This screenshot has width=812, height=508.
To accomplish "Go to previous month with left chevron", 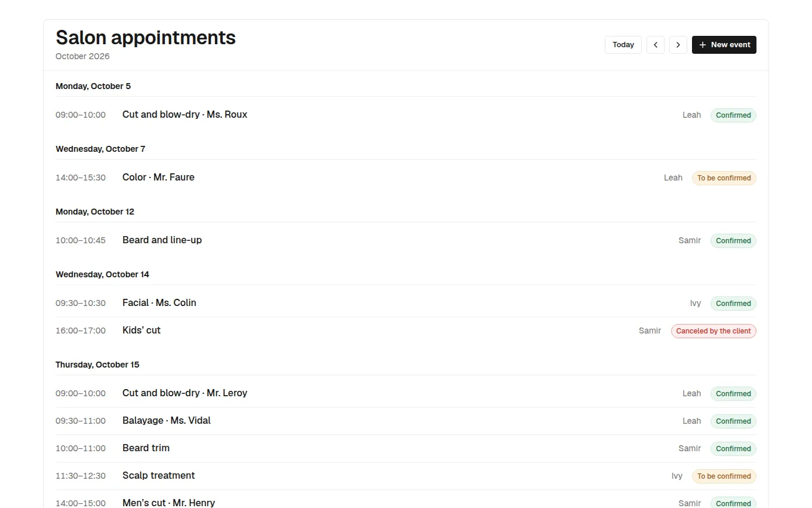I will click(x=656, y=45).
